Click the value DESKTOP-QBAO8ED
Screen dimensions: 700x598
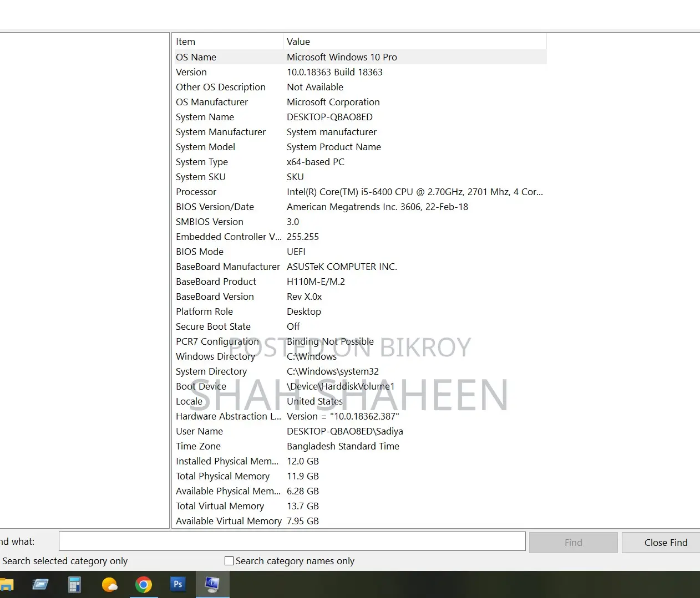[x=329, y=117]
